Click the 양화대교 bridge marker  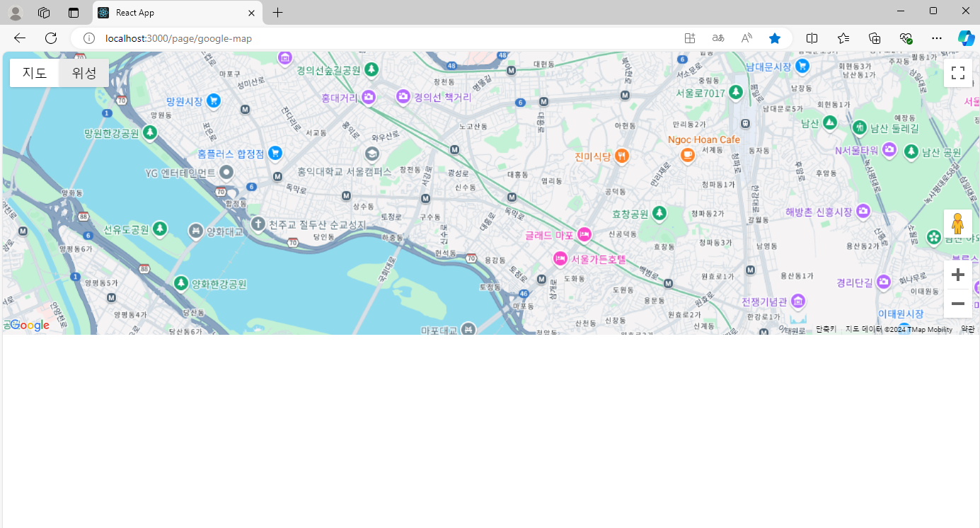196,231
